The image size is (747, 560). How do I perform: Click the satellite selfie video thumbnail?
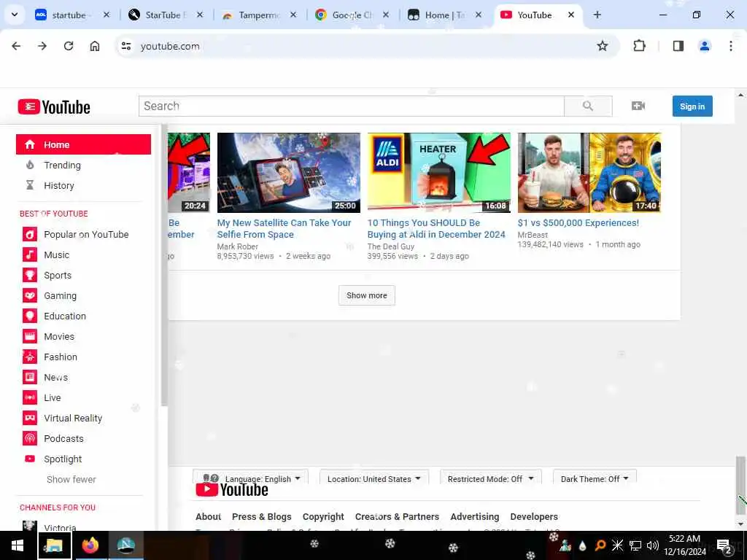point(289,173)
